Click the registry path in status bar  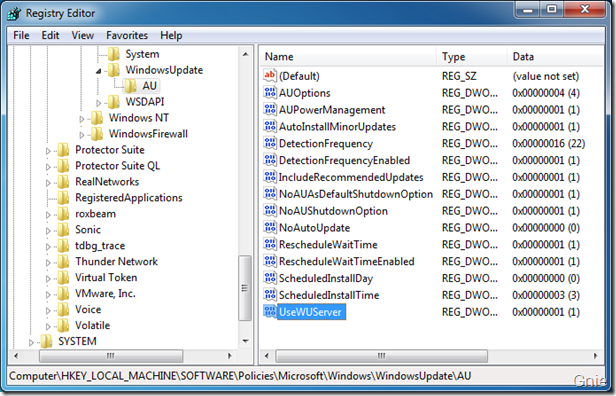240,376
